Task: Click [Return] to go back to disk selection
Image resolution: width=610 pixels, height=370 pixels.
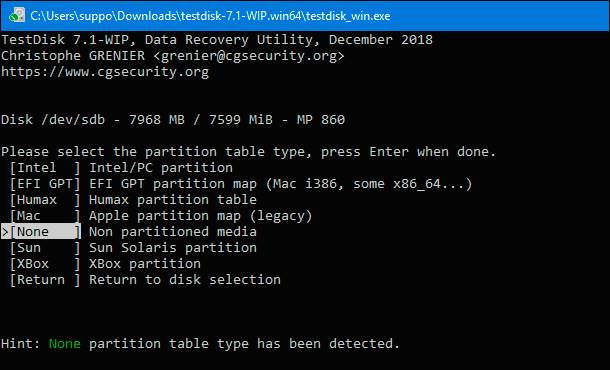Action: tap(45, 279)
